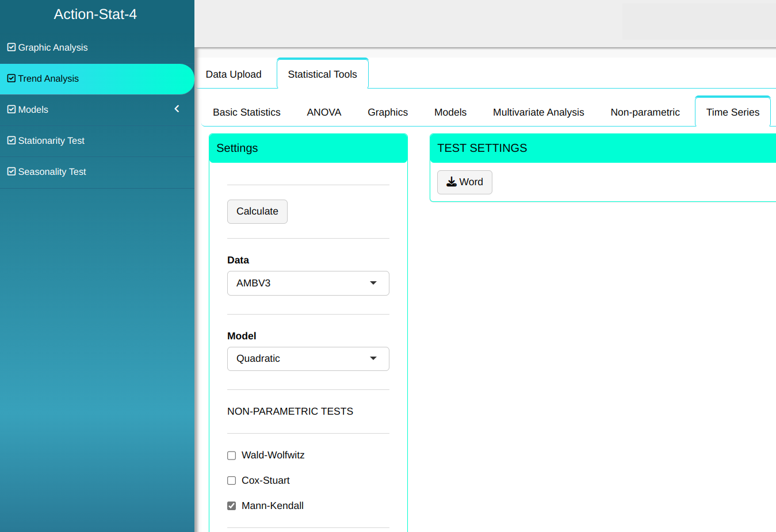Open the Multivariate Analysis tab
Viewport: 776px width, 532px height.
tap(538, 112)
